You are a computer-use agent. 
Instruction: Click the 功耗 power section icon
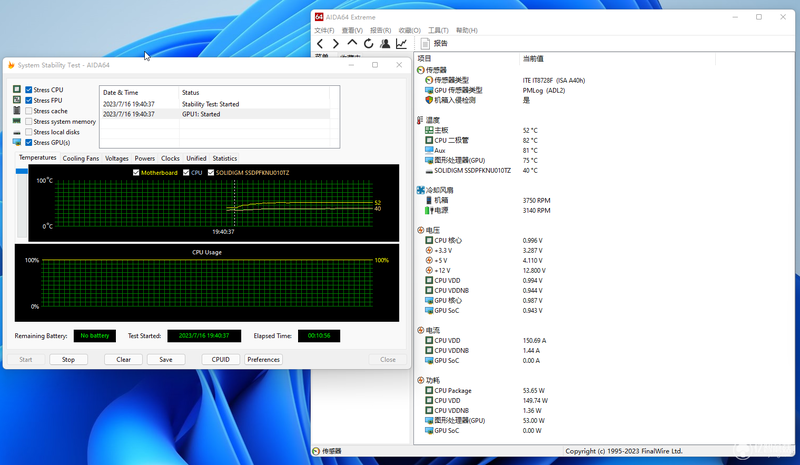pos(420,380)
